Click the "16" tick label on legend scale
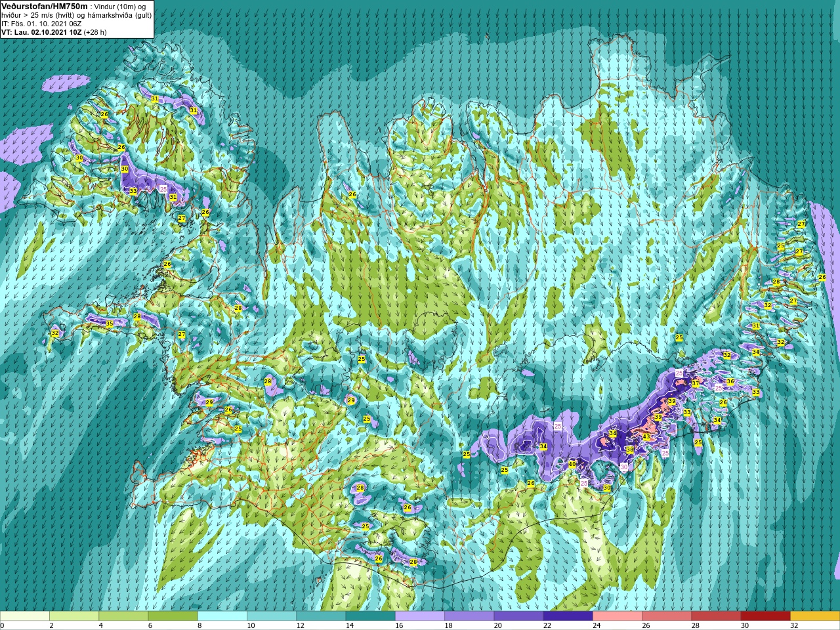Viewport: 840px width, 630px height. (400, 625)
